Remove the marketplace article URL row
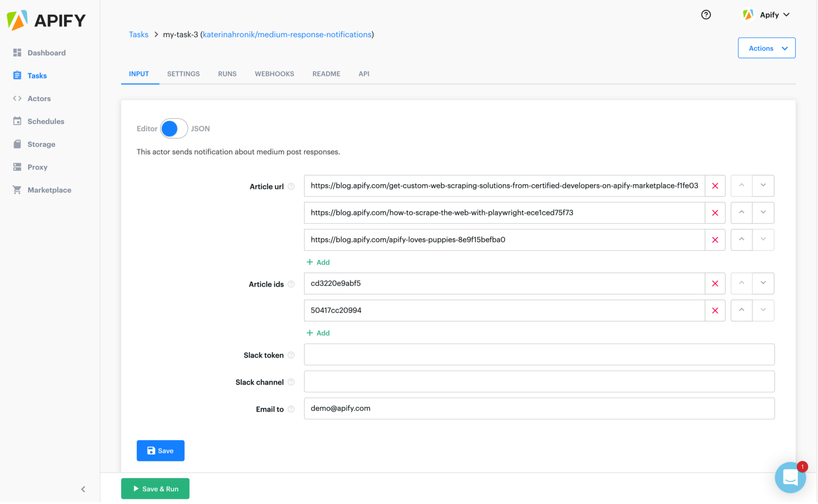 715,186
